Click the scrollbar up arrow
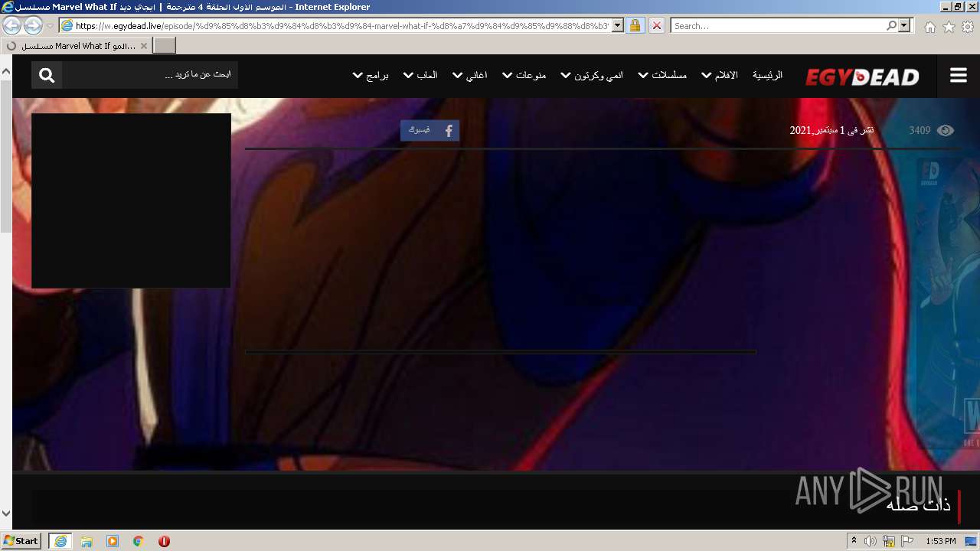The height and width of the screenshot is (551, 980). (x=6, y=71)
